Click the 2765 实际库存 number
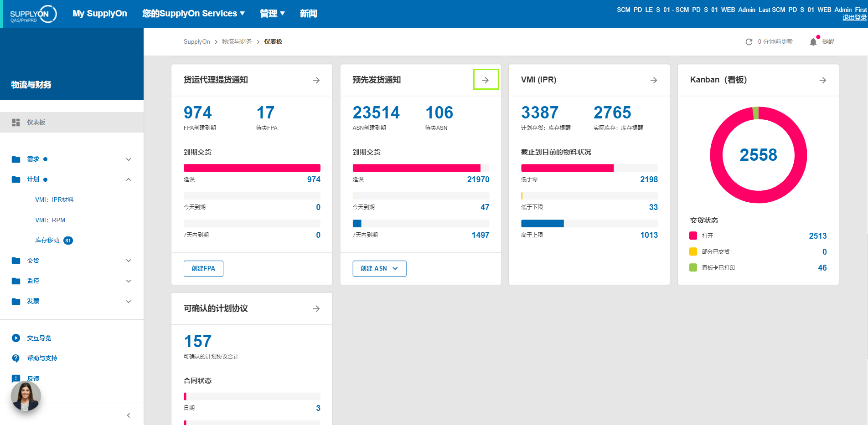 612,113
